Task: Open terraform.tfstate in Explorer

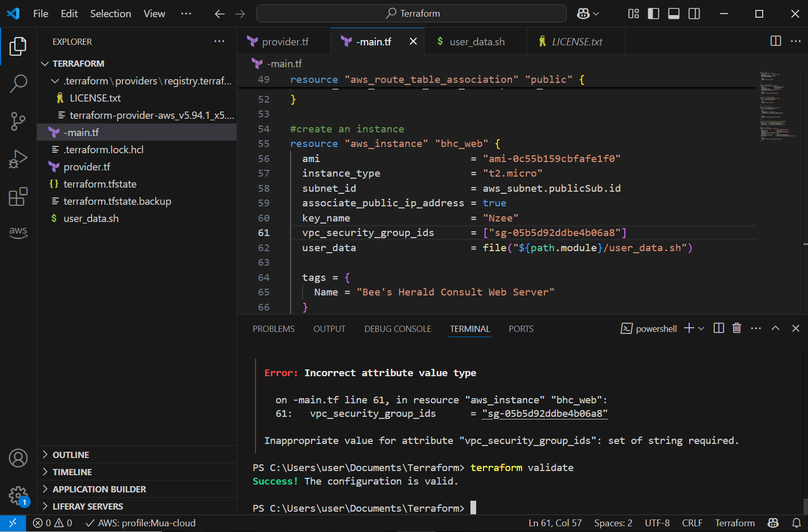Action: tap(137, 184)
